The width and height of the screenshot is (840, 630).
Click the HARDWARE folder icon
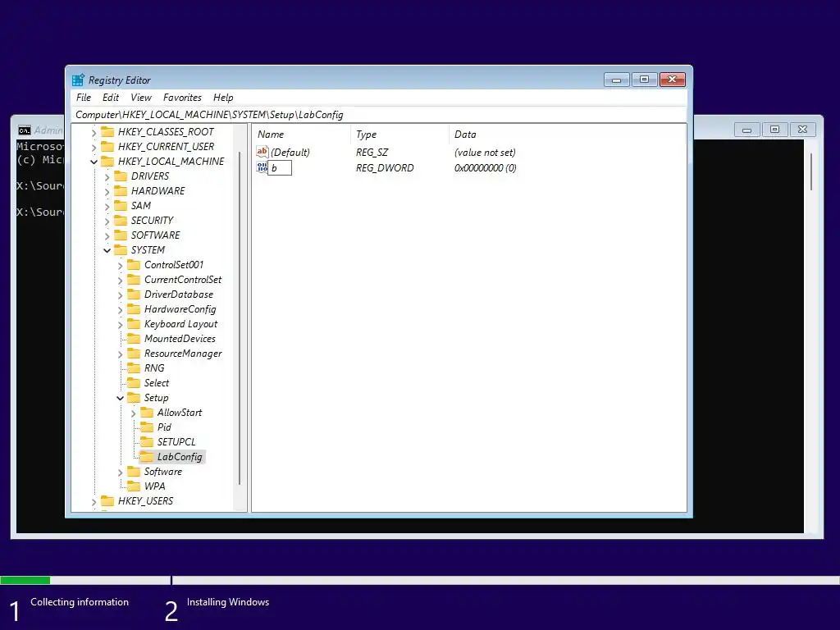point(121,190)
